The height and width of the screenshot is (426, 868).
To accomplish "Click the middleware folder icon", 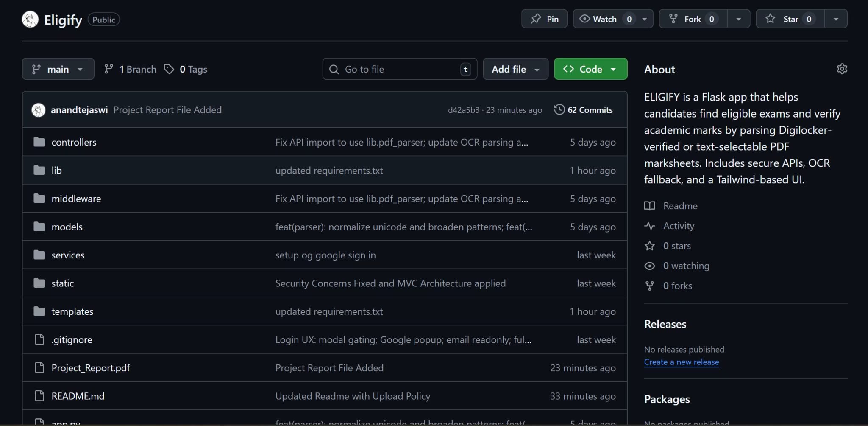I will [x=39, y=199].
